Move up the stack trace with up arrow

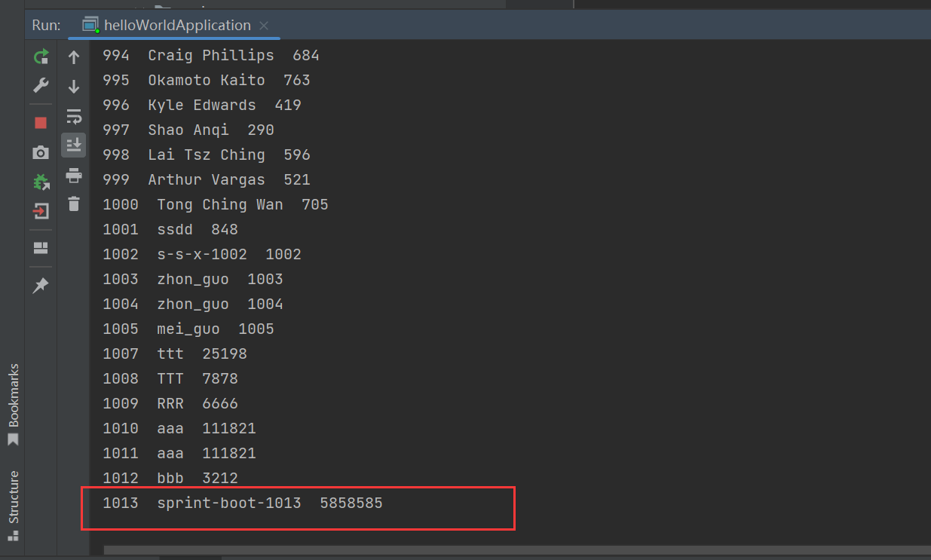point(73,57)
